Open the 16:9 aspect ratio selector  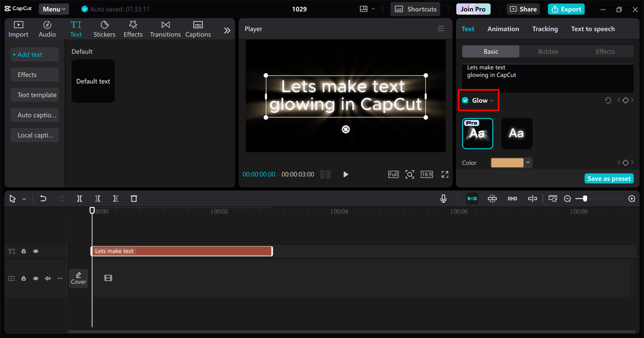[427, 174]
